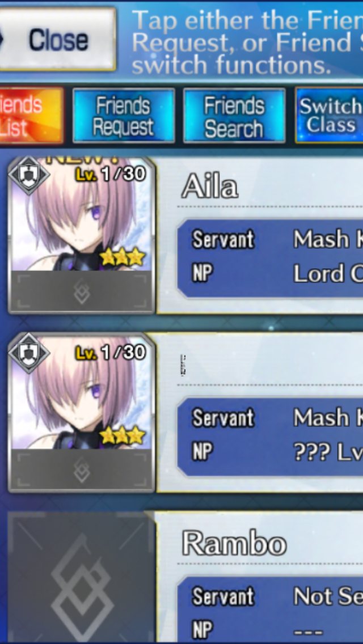
Task: Tap the three-star rarity on Aila's Mash portrait
Action: pyautogui.click(x=123, y=257)
